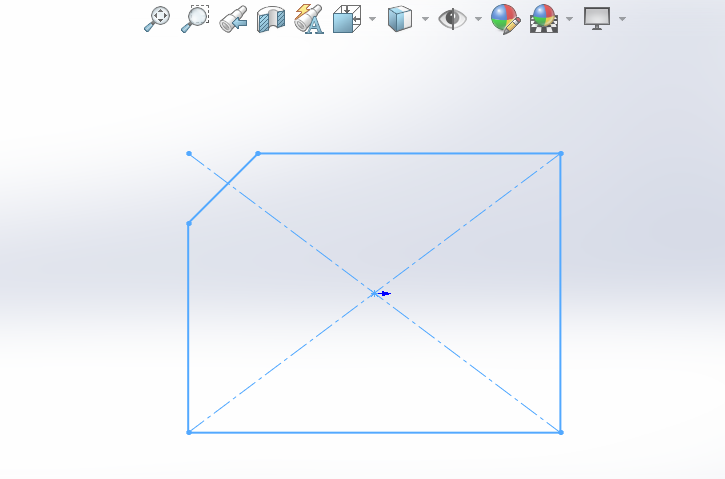The height and width of the screenshot is (479, 725).
Task: Select the sketch origin at the diagonals' intersection
Action: coord(375,293)
